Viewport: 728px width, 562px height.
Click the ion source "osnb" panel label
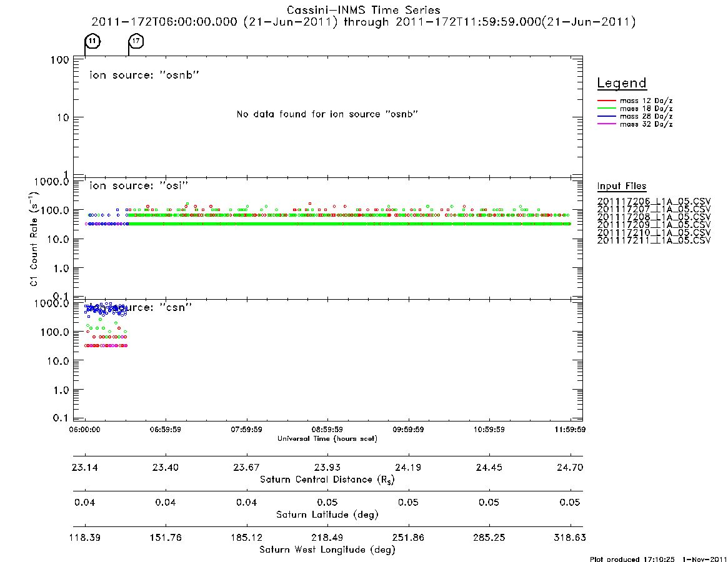[x=144, y=75]
